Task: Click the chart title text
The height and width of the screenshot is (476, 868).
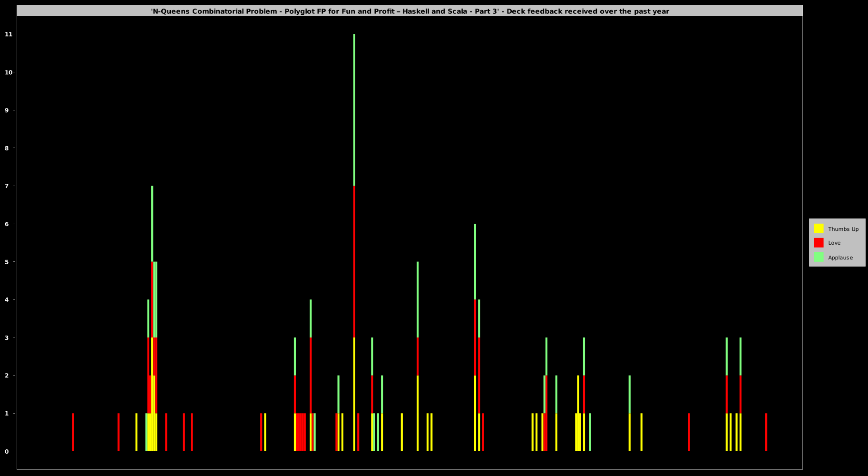Action: click(x=410, y=11)
